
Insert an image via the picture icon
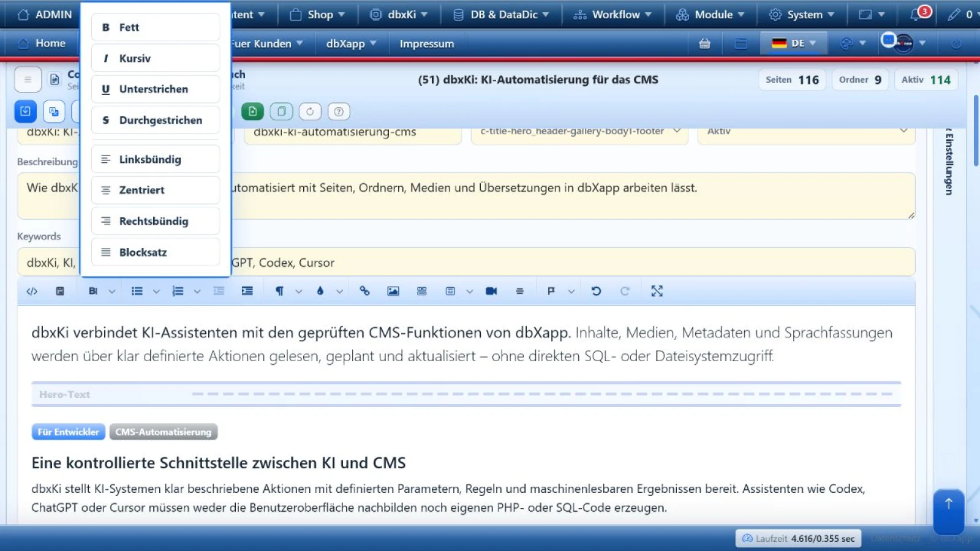point(393,291)
